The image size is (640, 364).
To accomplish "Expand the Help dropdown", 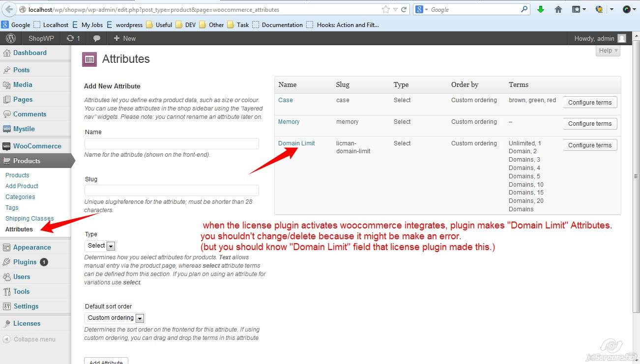I will pos(608,50).
